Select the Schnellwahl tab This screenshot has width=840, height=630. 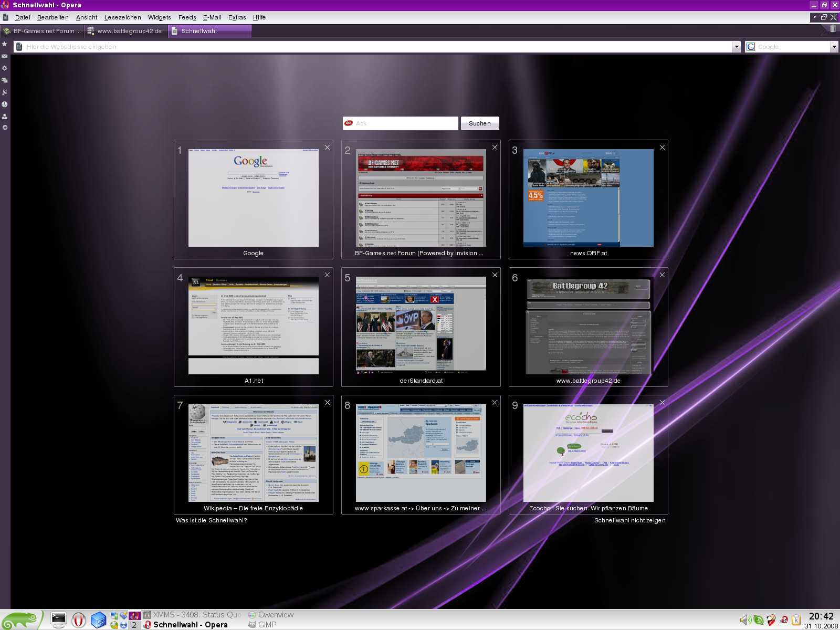(210, 31)
